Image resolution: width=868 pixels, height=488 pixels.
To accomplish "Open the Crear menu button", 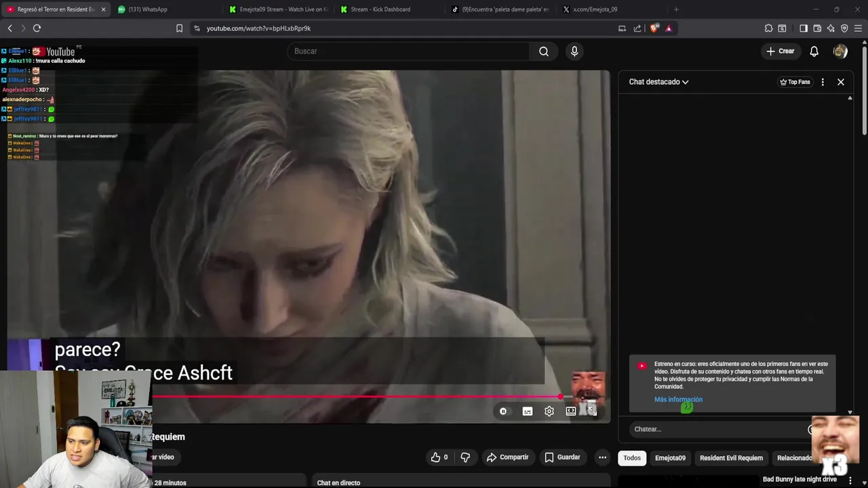I will click(x=781, y=52).
